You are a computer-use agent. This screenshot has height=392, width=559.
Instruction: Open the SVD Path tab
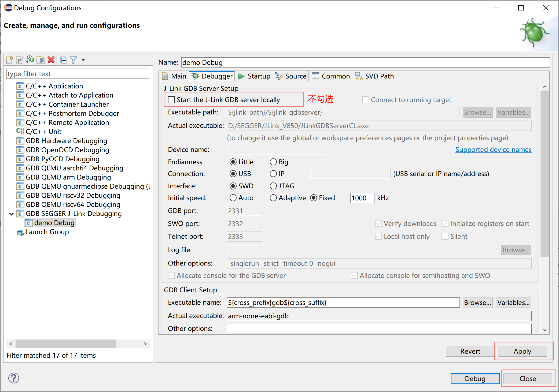point(374,76)
